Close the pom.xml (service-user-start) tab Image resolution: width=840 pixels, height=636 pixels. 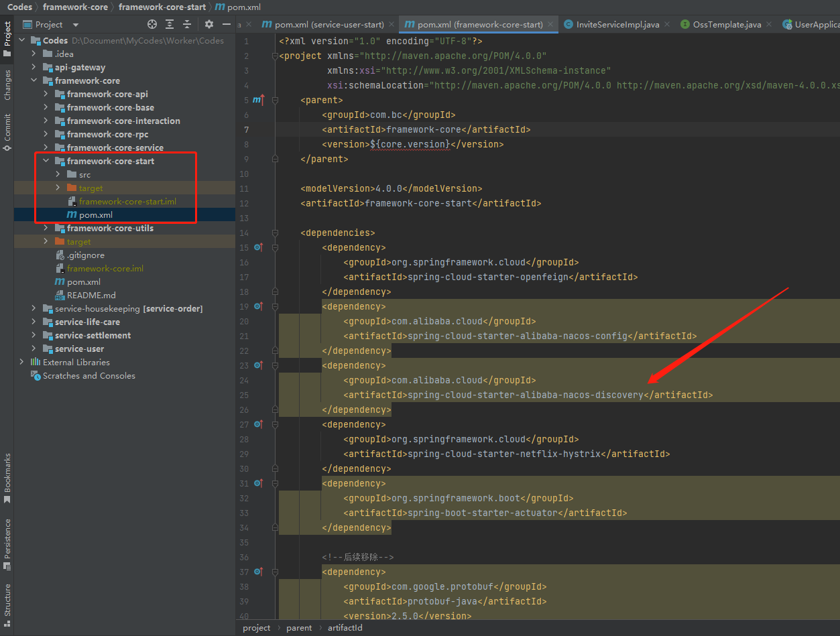pos(392,24)
